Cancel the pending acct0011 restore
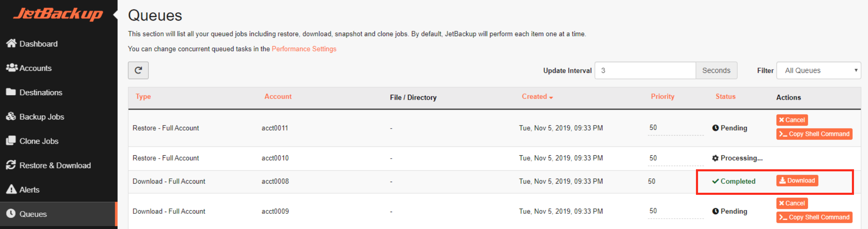The image size is (868, 229). (792, 120)
